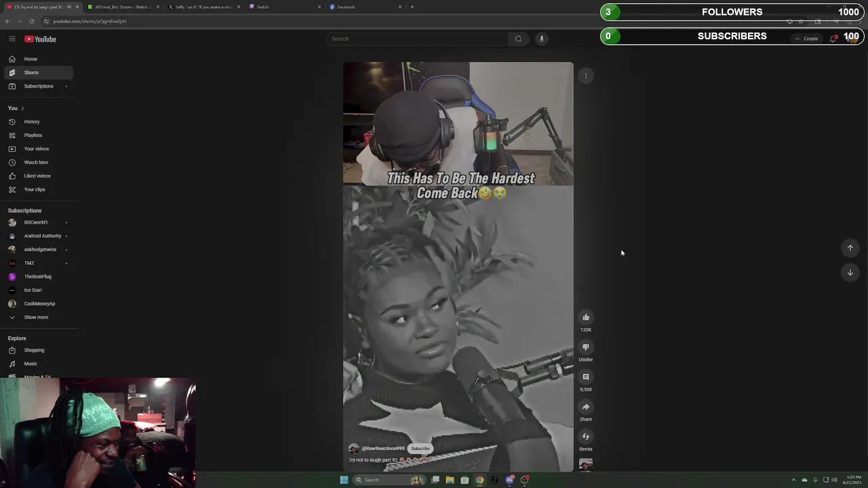Open Shopping under Explore

[38, 350]
